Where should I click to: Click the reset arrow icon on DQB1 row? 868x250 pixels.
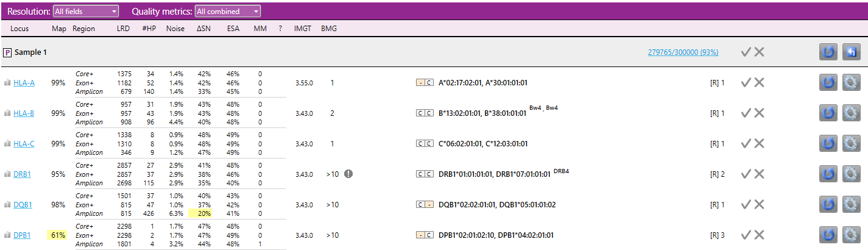click(x=828, y=204)
